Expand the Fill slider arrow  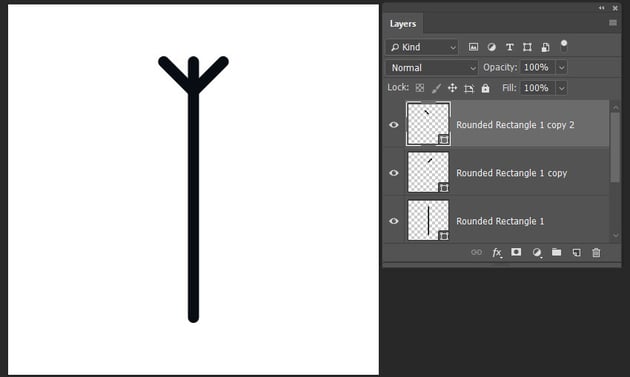(x=562, y=88)
